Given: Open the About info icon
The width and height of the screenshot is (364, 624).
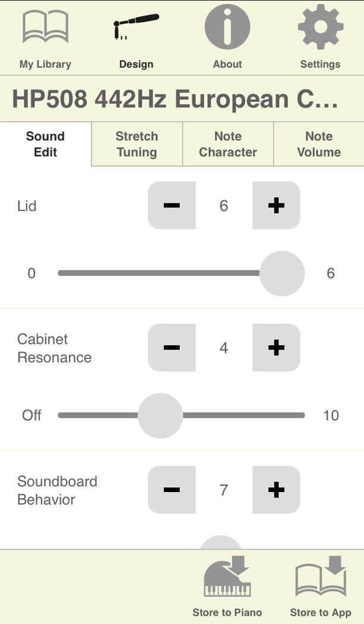Looking at the screenshot, I should pyautogui.click(x=227, y=27).
